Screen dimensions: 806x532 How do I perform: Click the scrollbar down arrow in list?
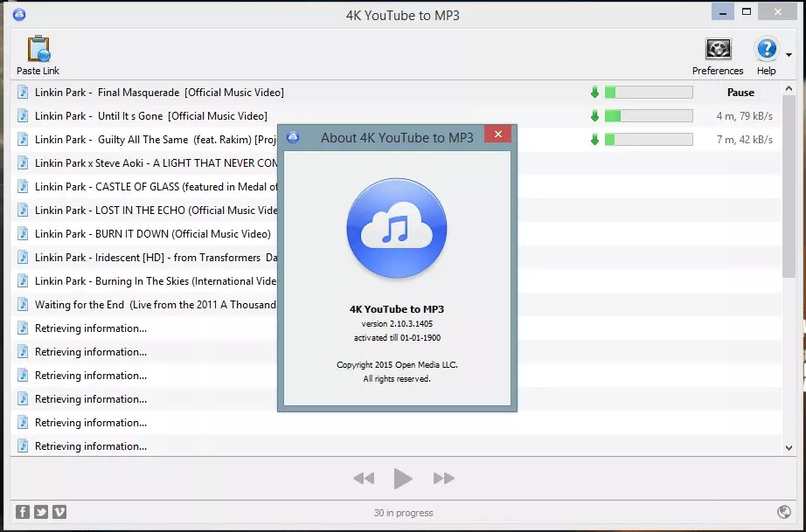(789, 448)
